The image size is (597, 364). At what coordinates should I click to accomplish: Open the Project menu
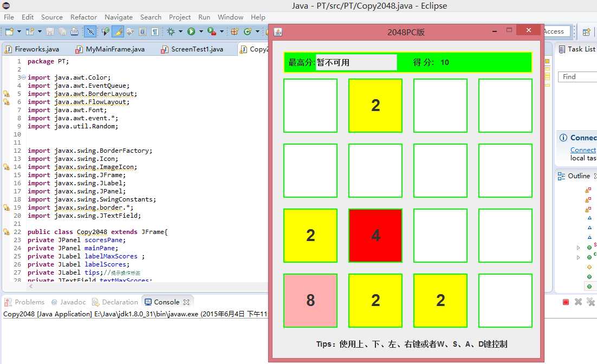[180, 17]
